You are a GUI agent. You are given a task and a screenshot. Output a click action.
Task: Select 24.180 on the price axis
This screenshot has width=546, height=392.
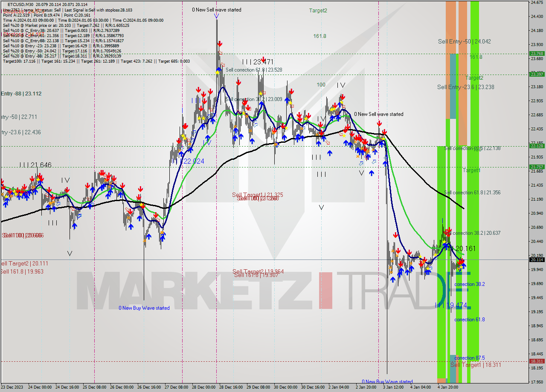pyautogui.click(x=537, y=30)
